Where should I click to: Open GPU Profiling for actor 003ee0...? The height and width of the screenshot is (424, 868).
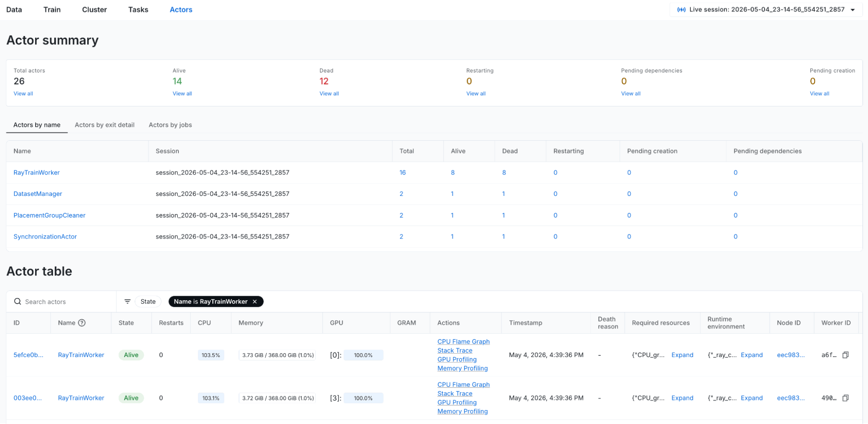457,402
